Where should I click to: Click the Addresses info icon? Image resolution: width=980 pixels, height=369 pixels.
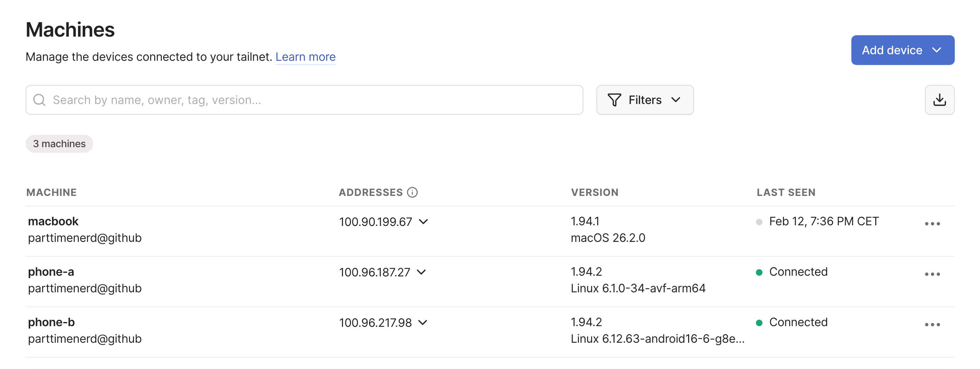coord(412,192)
